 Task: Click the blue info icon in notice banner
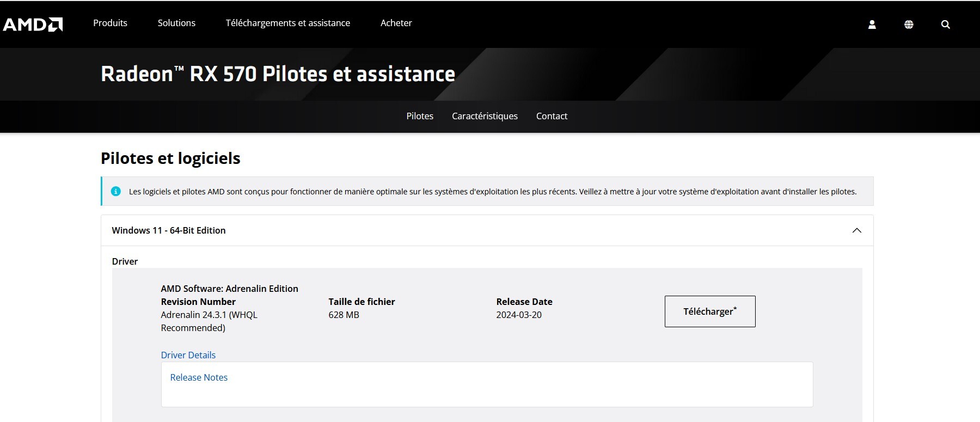click(x=116, y=191)
